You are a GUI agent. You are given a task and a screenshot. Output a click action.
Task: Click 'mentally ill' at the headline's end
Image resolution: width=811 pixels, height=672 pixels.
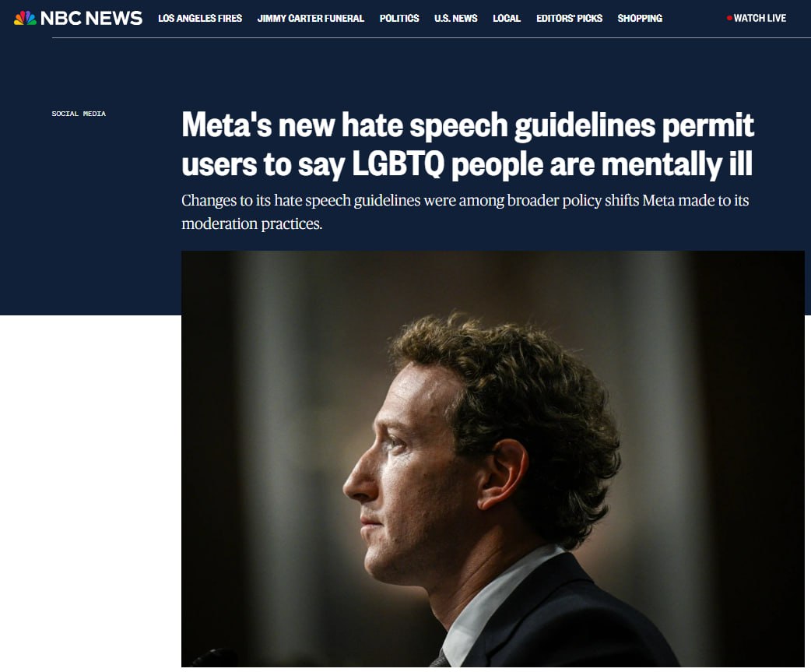click(677, 164)
